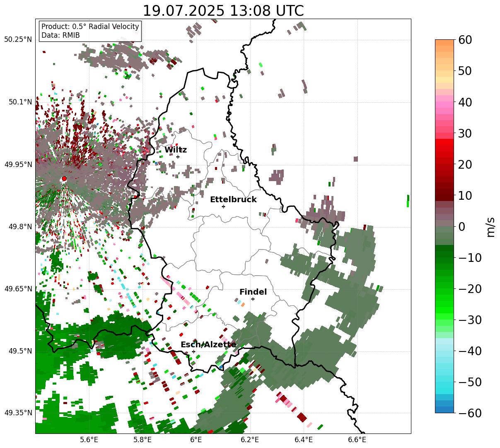Viewport: 500px width, 448px height.
Task: Click the colorbar value −30
Action: coord(469,320)
